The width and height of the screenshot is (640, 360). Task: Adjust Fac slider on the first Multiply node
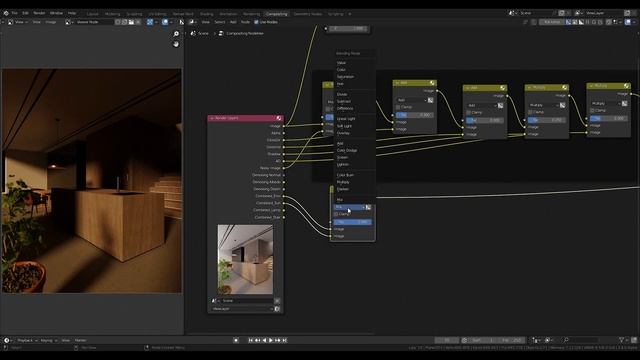point(547,120)
